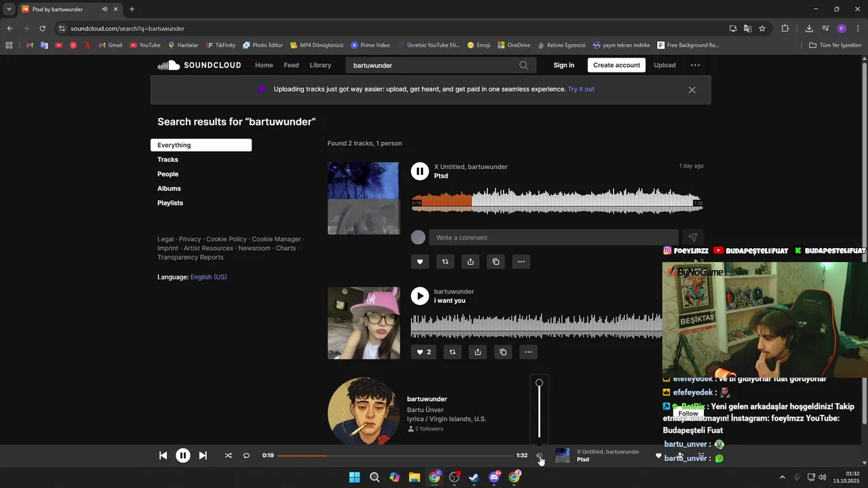
Task: Open Ptsd thumbnail in player bar
Action: (x=563, y=455)
